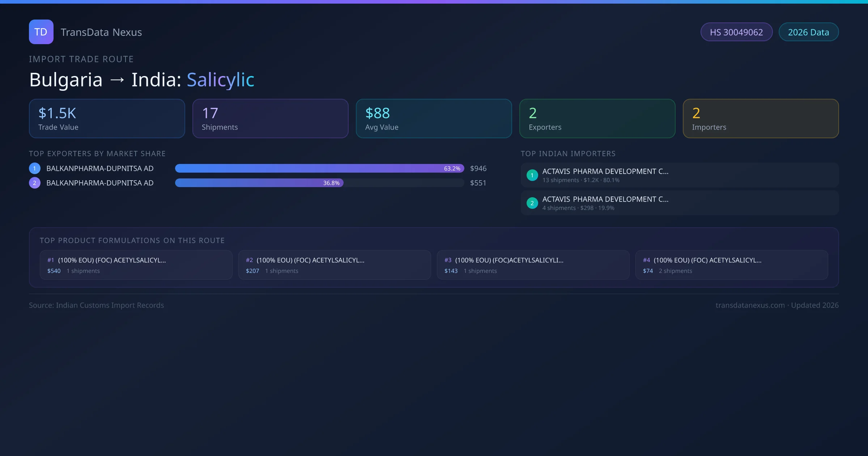Click the green rank 1 importer badge
This screenshot has height=456, width=868.
(x=532, y=175)
